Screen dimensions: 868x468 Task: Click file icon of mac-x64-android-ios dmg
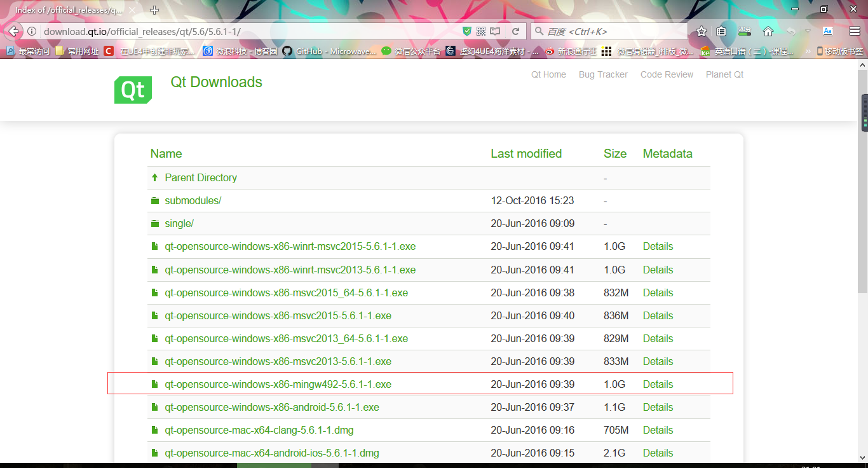tap(154, 453)
